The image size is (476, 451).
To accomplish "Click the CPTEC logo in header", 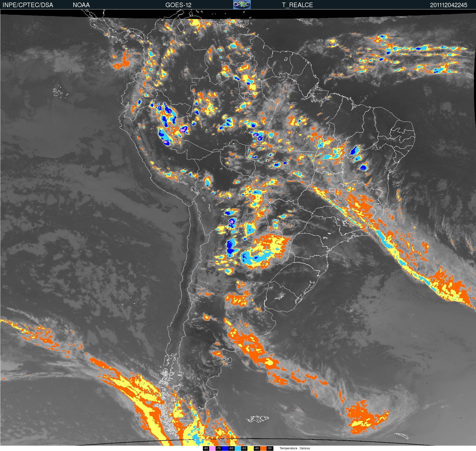I will (242, 5).
